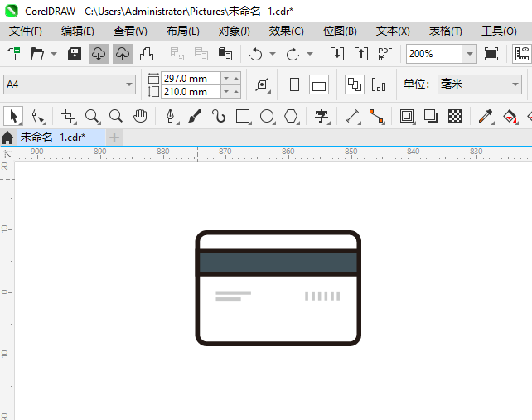Image resolution: width=532 pixels, height=420 pixels.
Task: Click the page width field 297.0 mm
Action: click(x=191, y=79)
